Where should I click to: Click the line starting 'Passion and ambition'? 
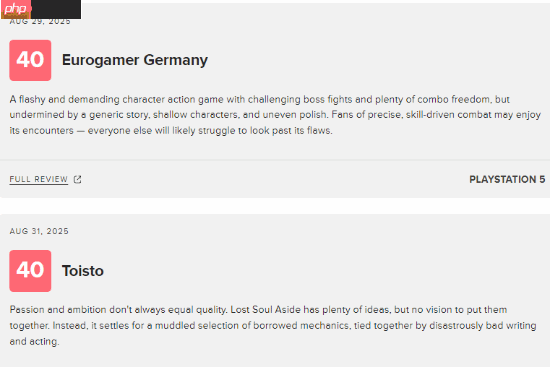click(x=258, y=310)
